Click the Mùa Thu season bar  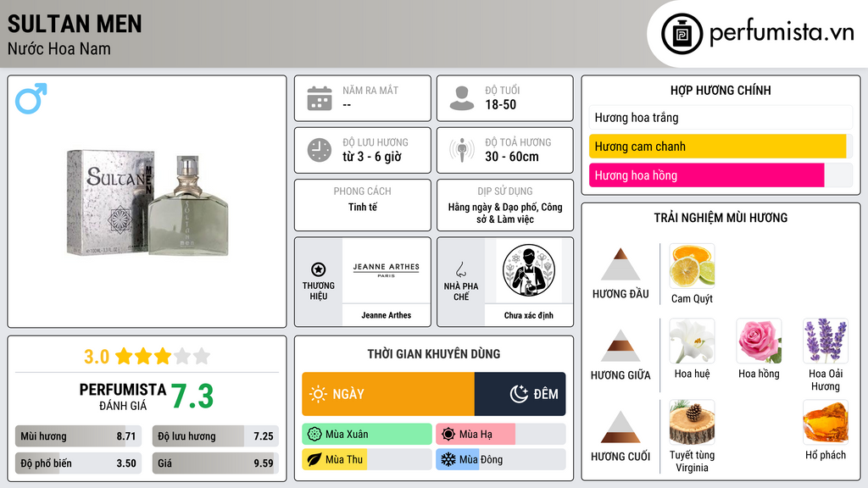(x=367, y=460)
